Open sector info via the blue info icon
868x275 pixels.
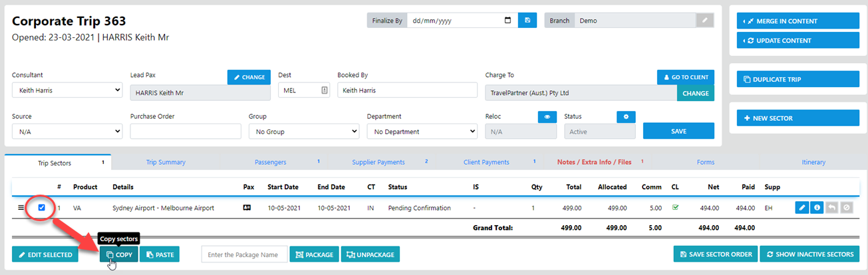[x=816, y=208]
